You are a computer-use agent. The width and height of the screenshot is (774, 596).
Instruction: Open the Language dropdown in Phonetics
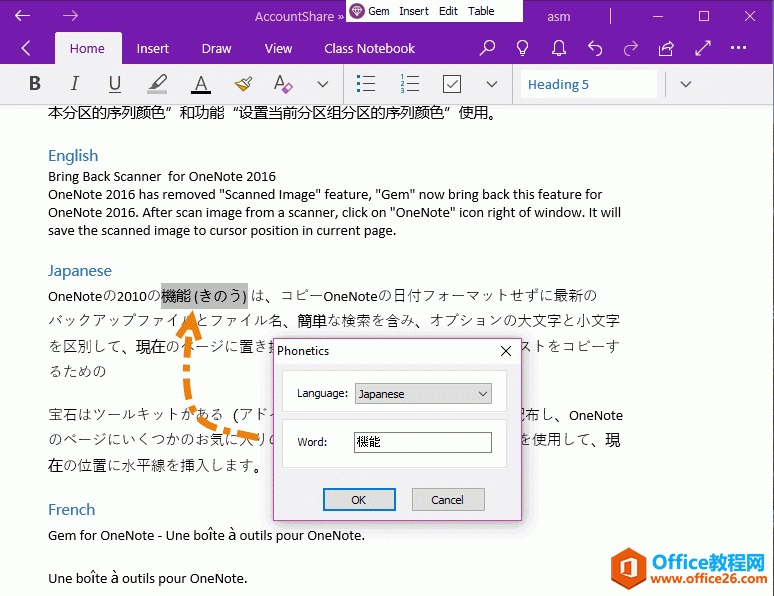click(423, 394)
